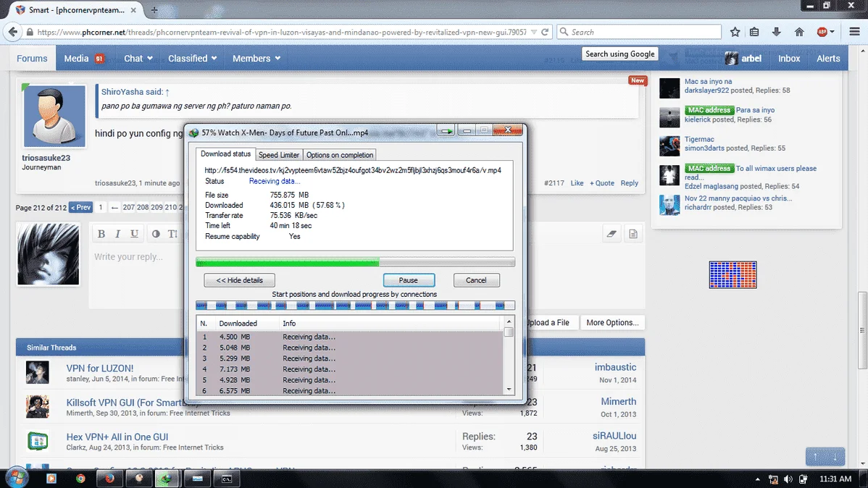Open the VPN for LUZON thread
The width and height of the screenshot is (868, 488).
pos(100,369)
